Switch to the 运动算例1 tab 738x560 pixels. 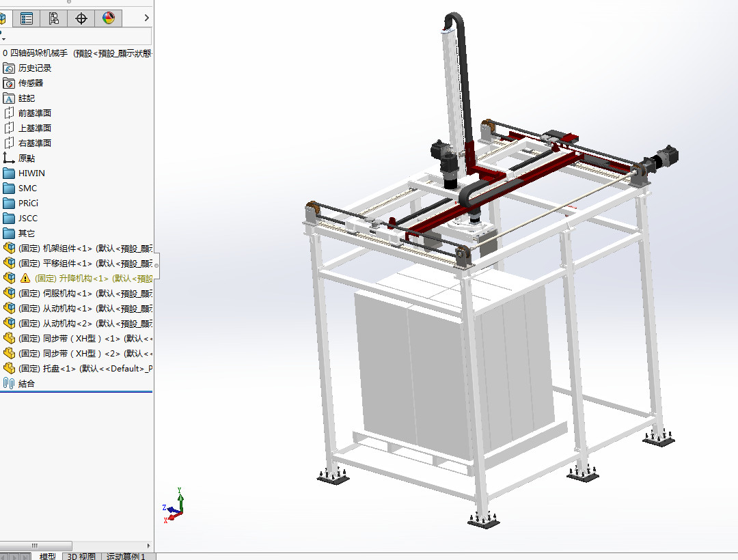[127, 556]
